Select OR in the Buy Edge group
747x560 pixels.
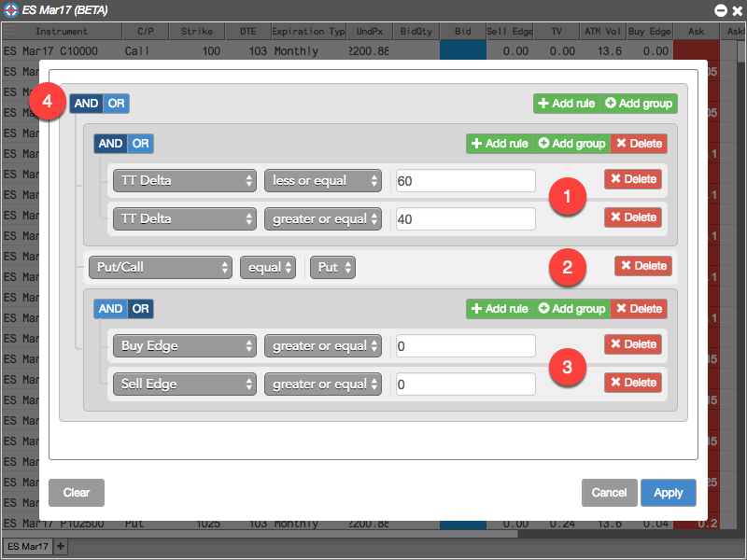[141, 309]
